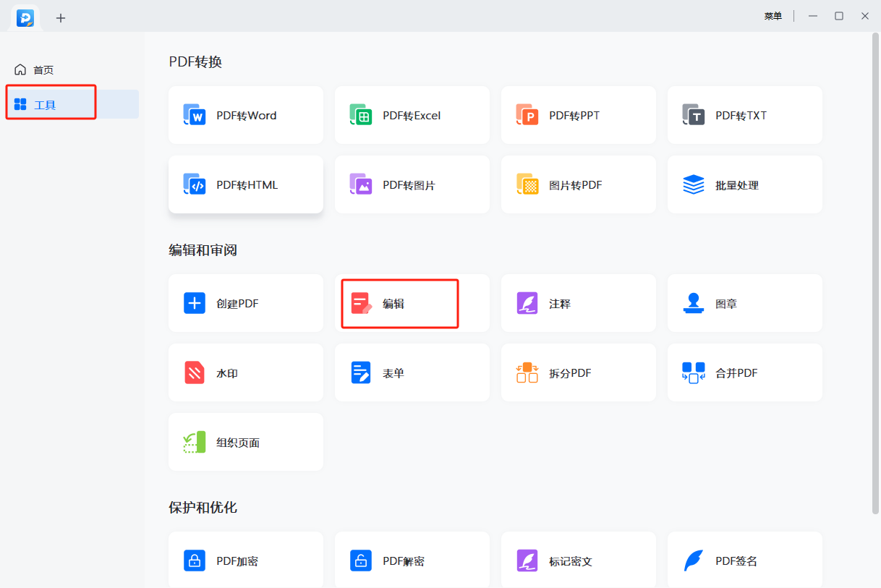Click the 组织页面 organize pages button
This screenshot has height=588, width=881.
(245, 443)
